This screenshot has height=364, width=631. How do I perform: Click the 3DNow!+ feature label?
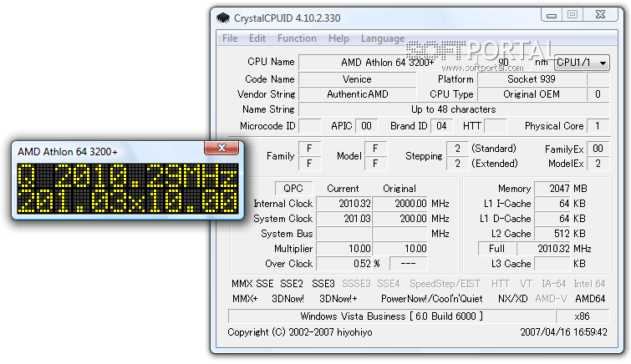coord(338,299)
